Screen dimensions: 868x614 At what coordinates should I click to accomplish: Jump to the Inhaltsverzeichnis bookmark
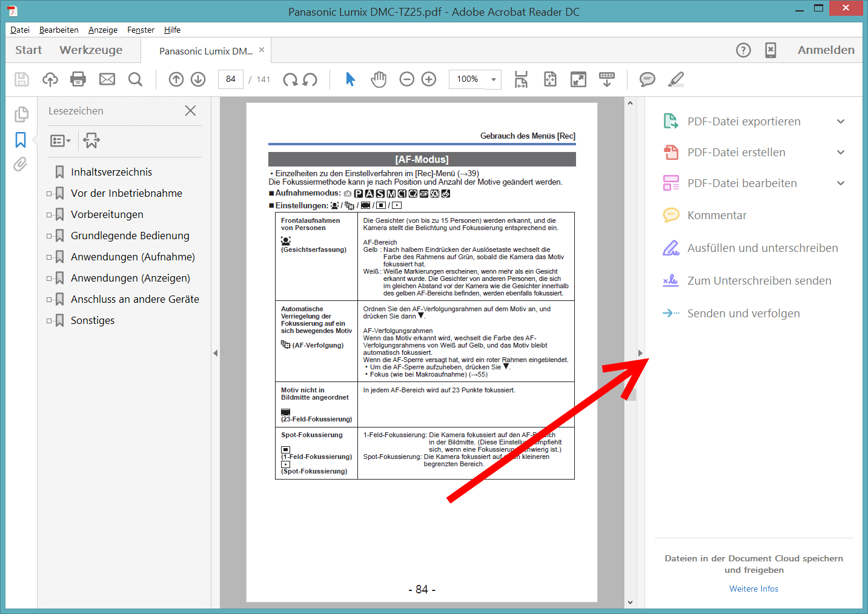click(x=111, y=173)
